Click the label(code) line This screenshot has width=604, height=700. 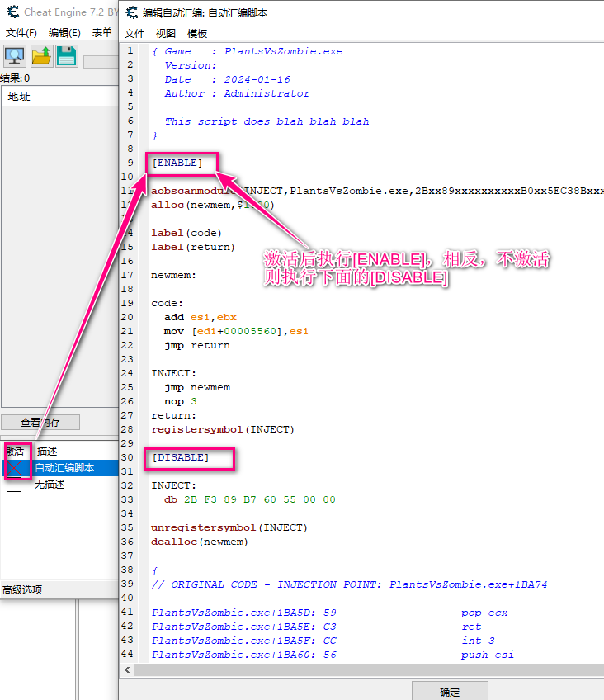[x=186, y=233]
